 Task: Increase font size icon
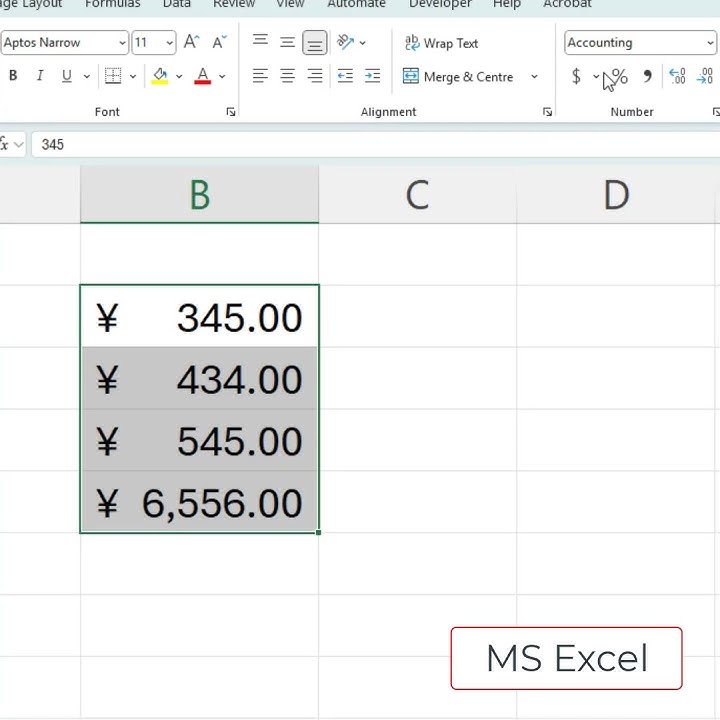pos(191,42)
